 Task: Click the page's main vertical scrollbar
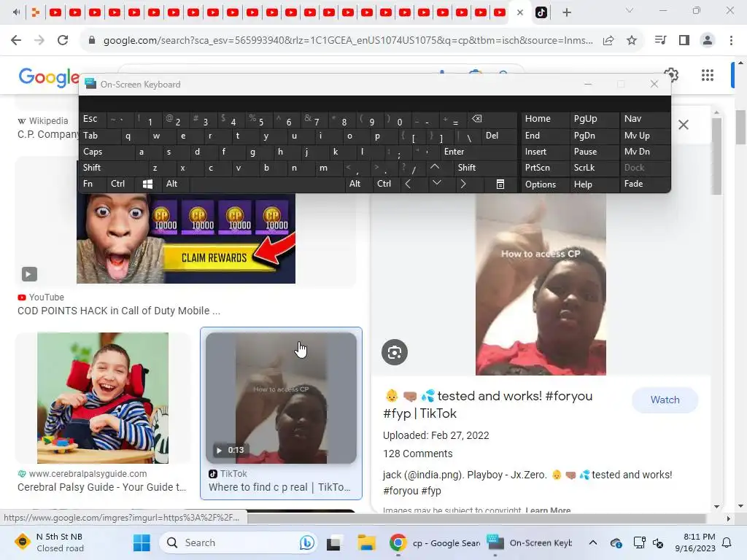pos(740,128)
